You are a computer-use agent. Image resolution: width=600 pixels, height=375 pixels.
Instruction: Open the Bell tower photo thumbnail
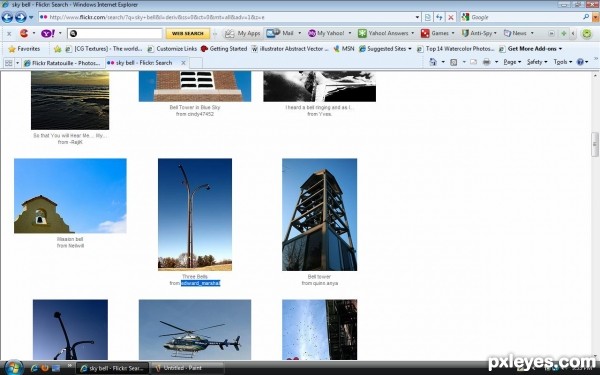coord(320,214)
